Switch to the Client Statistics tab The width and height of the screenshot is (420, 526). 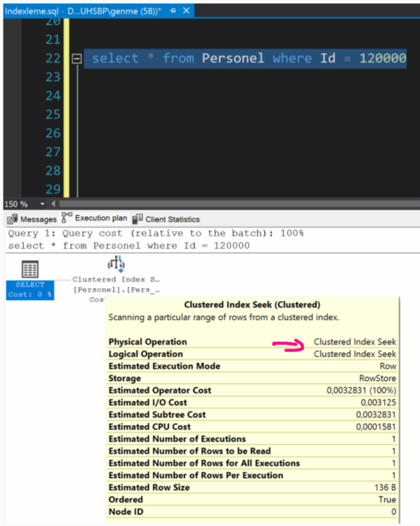coord(172,219)
